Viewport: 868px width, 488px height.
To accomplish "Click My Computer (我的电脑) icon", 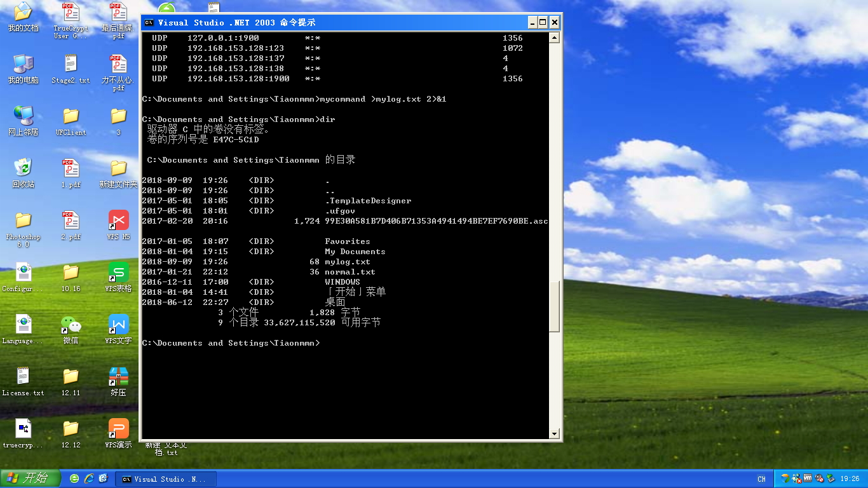I will tap(24, 65).
